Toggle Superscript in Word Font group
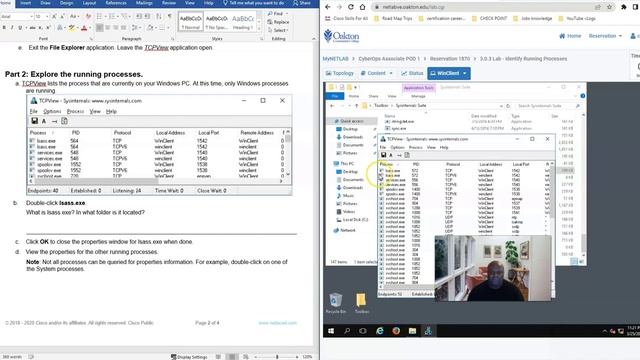 48,28
